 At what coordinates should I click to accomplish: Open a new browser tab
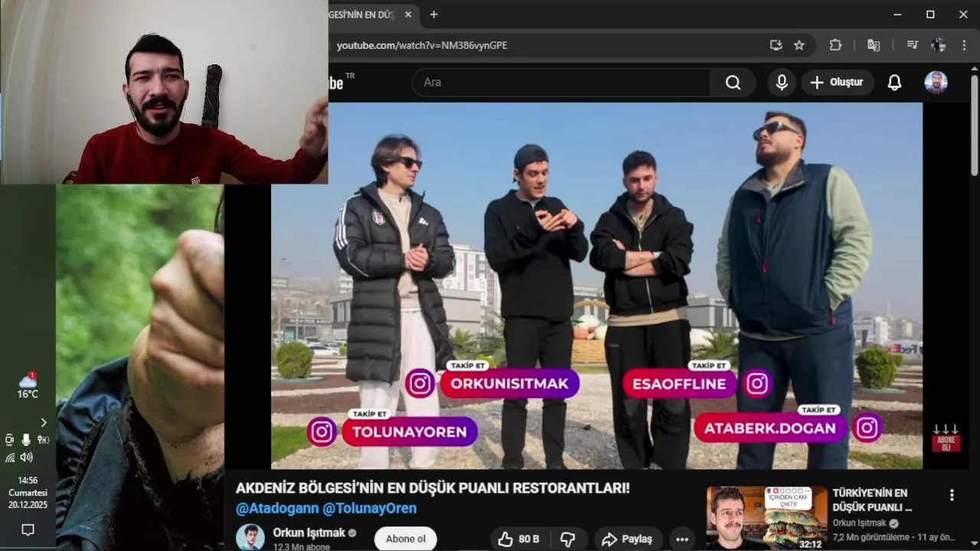[x=434, y=15]
